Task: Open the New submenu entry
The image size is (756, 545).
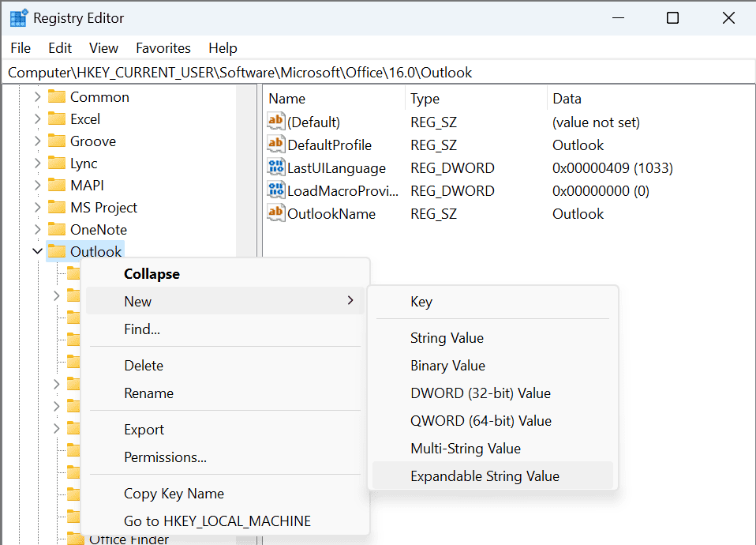Action: (225, 301)
